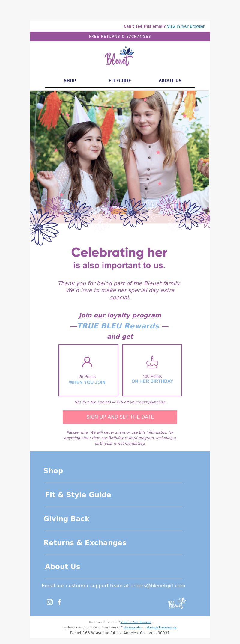Go to the Giving Back footer link
Viewport: 240px width, 644px height.
tap(67, 519)
